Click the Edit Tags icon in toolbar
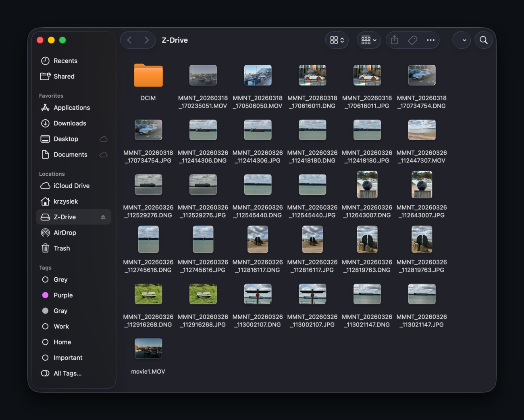 point(412,40)
